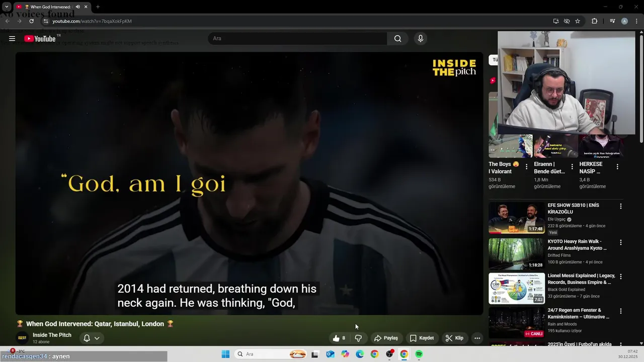Click the Efe Uygaç channel name
The width and height of the screenshot is (644, 362).
(x=557, y=219)
